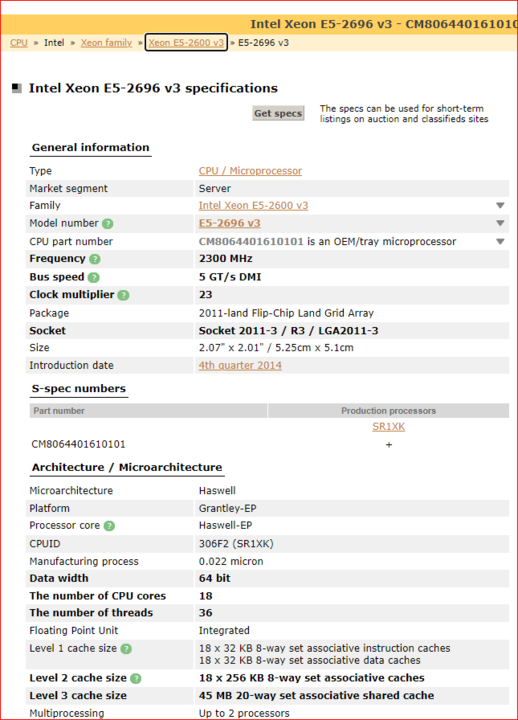Click the E5-2696 v3 breadcrumb text
The width and height of the screenshot is (518, 720).
[264, 43]
